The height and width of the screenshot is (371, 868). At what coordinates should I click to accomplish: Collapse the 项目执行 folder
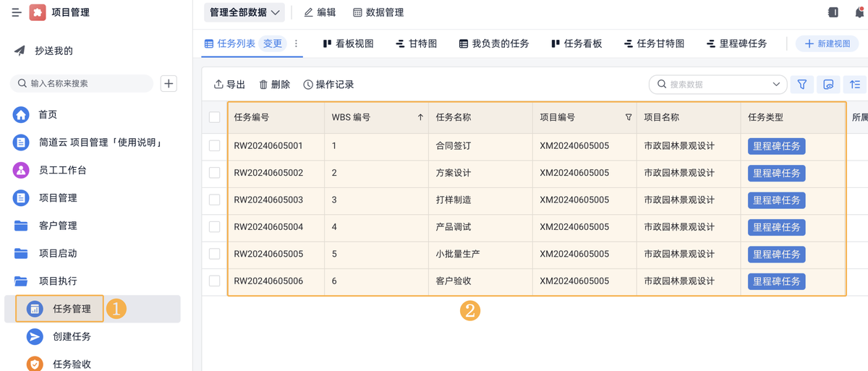point(46,281)
